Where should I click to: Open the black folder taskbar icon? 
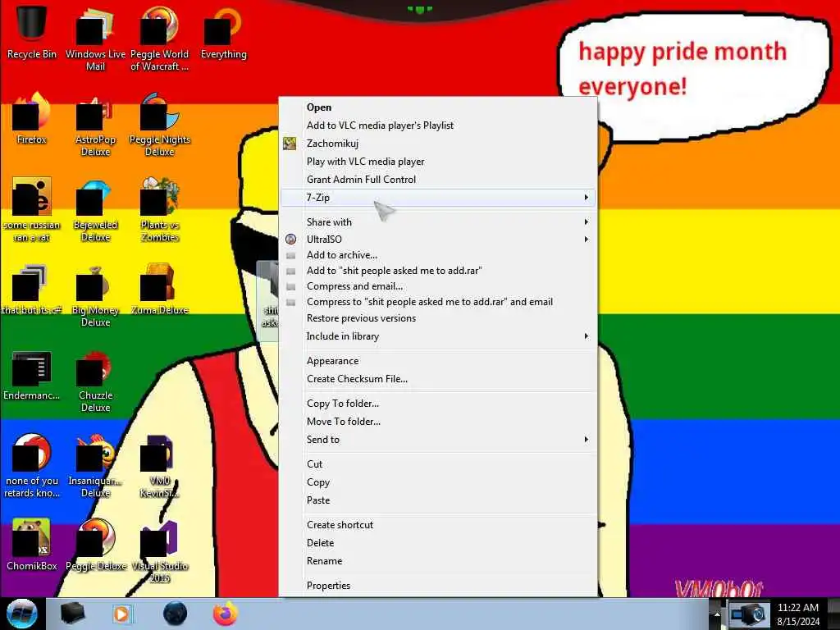click(72, 614)
